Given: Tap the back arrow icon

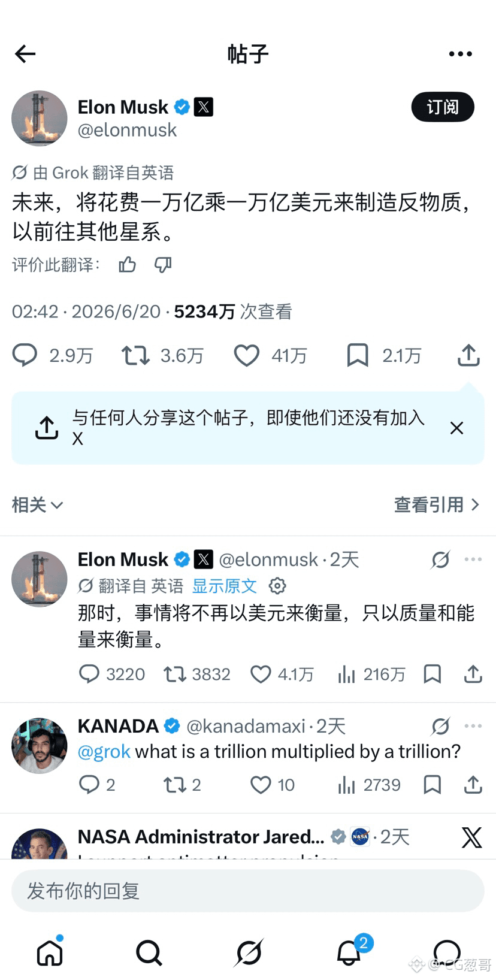Looking at the screenshot, I should (x=25, y=54).
